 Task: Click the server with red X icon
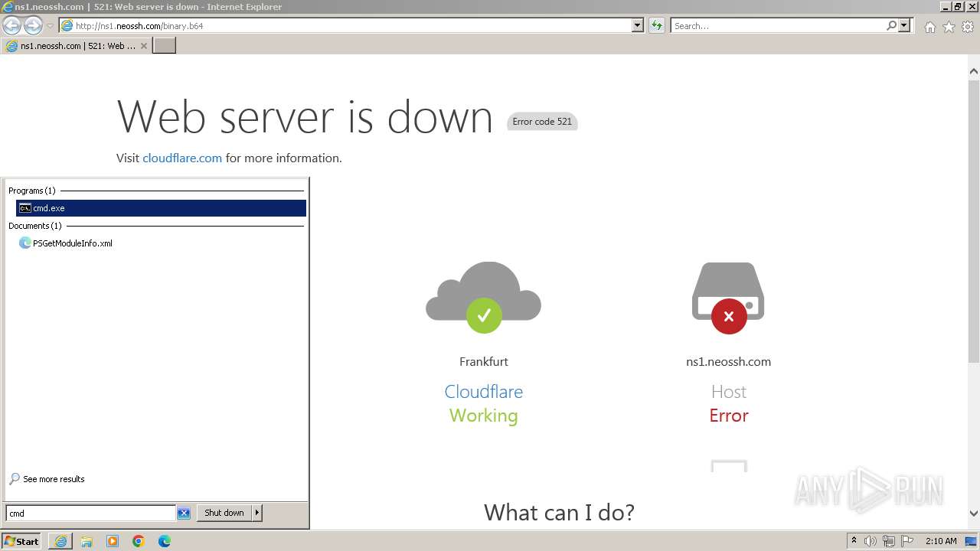(728, 298)
